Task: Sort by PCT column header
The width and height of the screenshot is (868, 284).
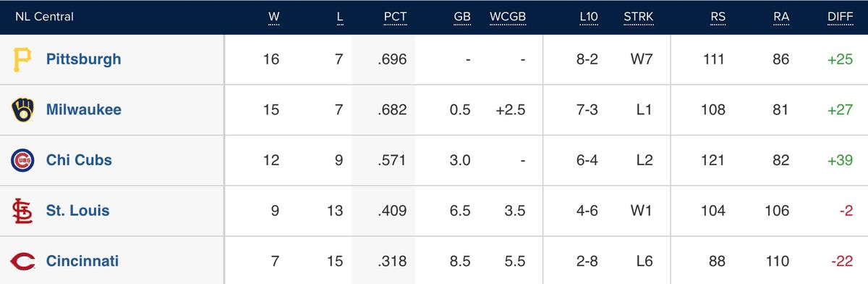Action: pyautogui.click(x=396, y=17)
